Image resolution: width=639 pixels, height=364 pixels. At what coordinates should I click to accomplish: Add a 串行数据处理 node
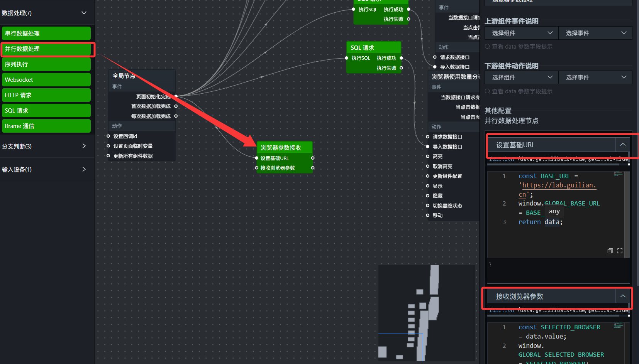click(46, 34)
